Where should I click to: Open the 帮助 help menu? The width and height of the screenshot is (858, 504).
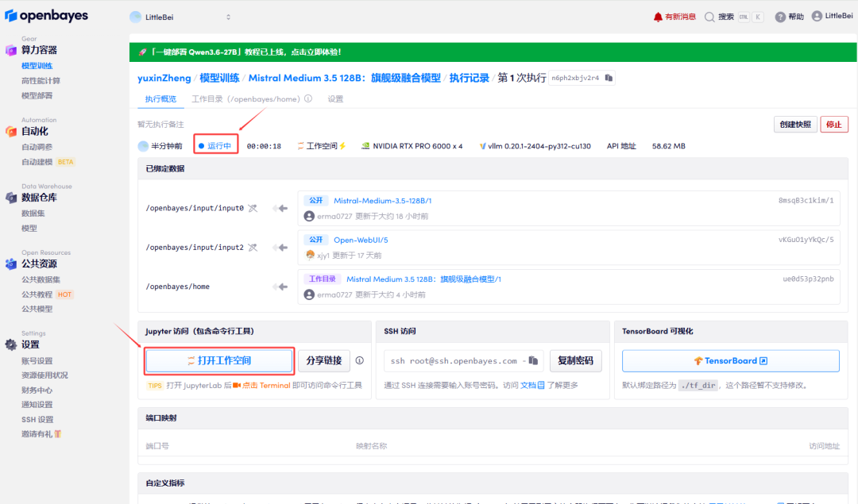tap(789, 17)
